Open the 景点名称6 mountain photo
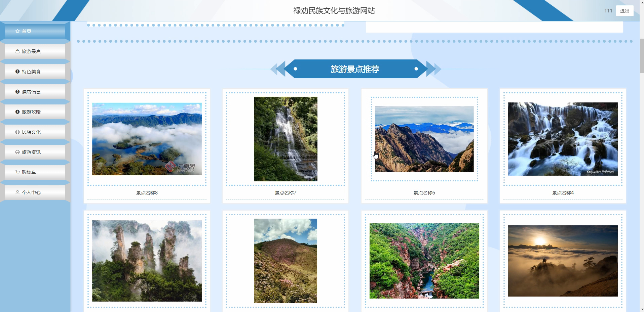644x312 pixels. click(424, 139)
